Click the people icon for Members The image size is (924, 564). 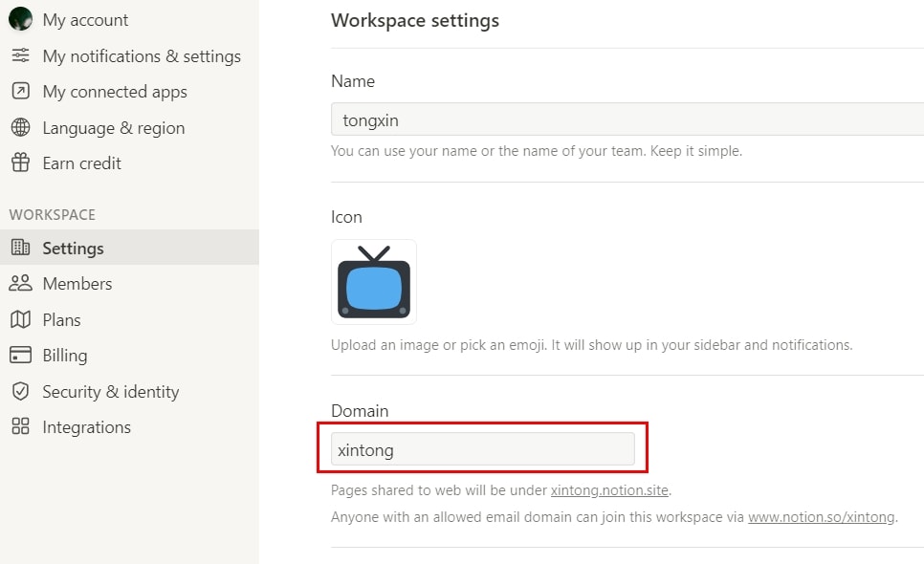[x=21, y=283]
